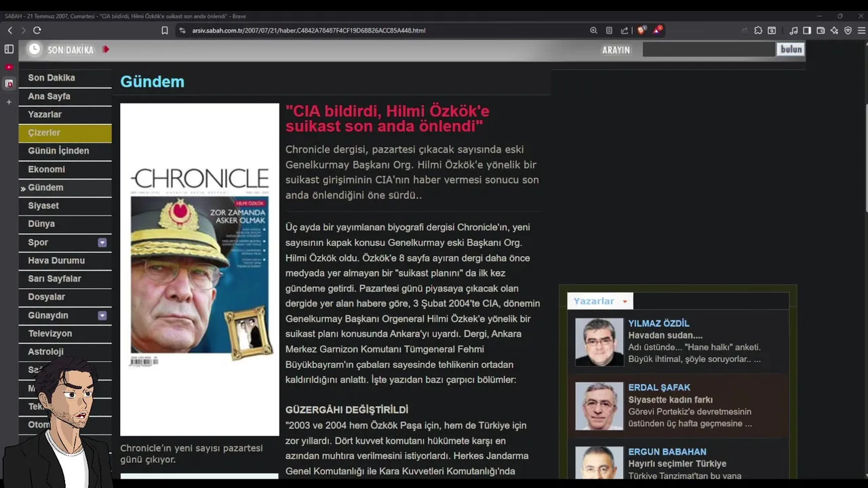Open Ana Sayfa menu item
This screenshot has height=488, width=868.
pos(65,96)
